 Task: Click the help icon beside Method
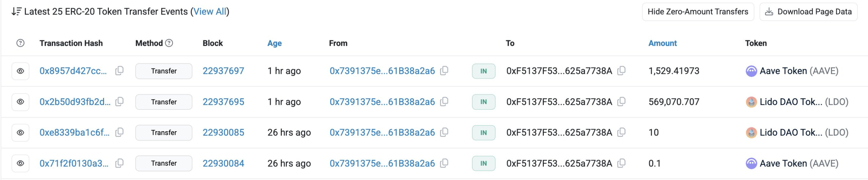pos(169,43)
